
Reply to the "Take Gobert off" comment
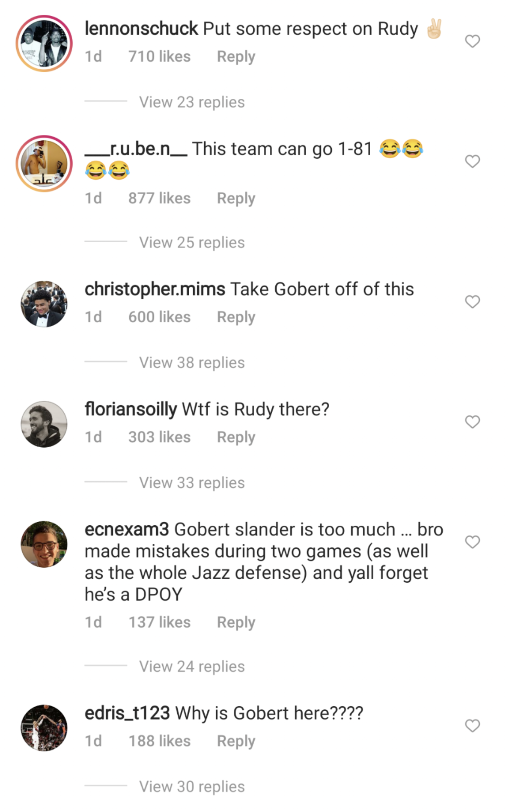236,317
